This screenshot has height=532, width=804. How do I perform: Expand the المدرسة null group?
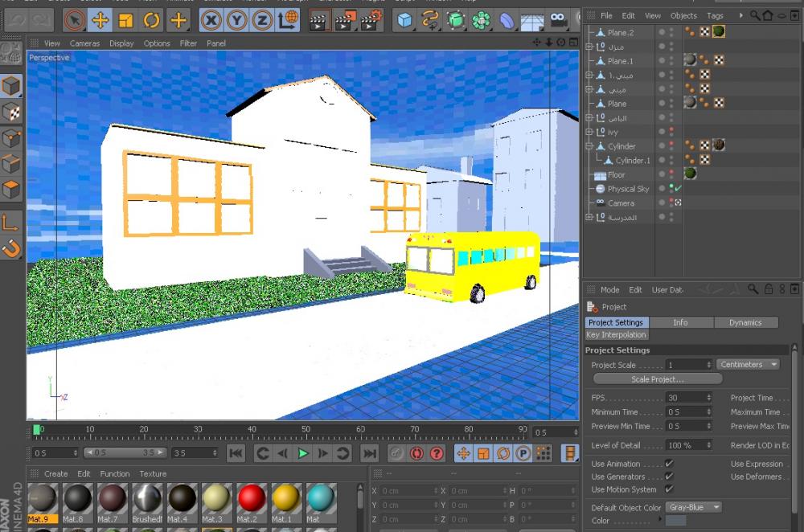pos(589,217)
